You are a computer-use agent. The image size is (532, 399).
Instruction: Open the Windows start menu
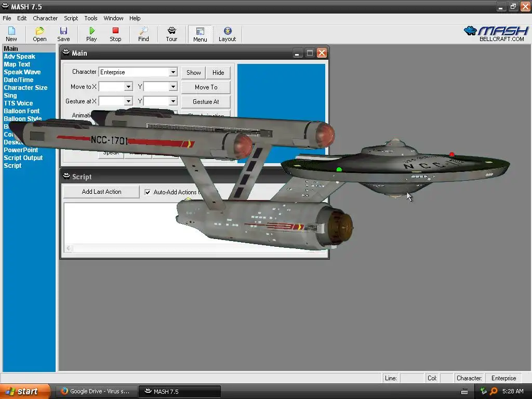(x=24, y=391)
